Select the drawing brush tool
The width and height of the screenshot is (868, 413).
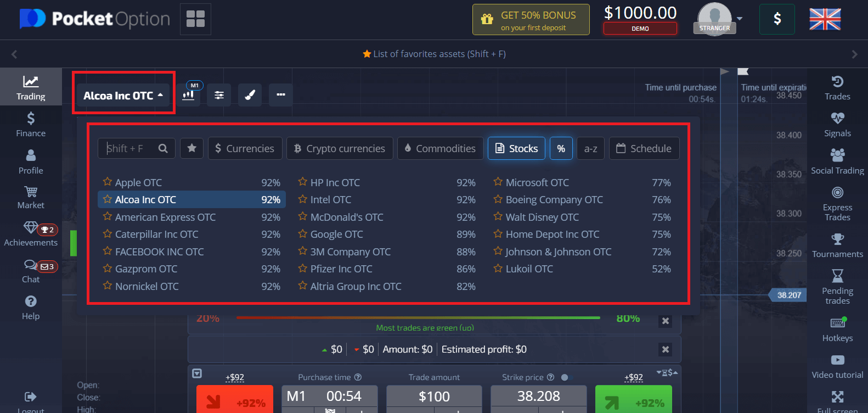250,94
